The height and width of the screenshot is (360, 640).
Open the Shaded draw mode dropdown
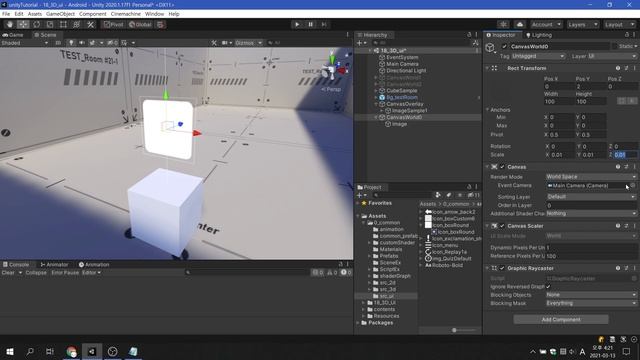point(24,42)
